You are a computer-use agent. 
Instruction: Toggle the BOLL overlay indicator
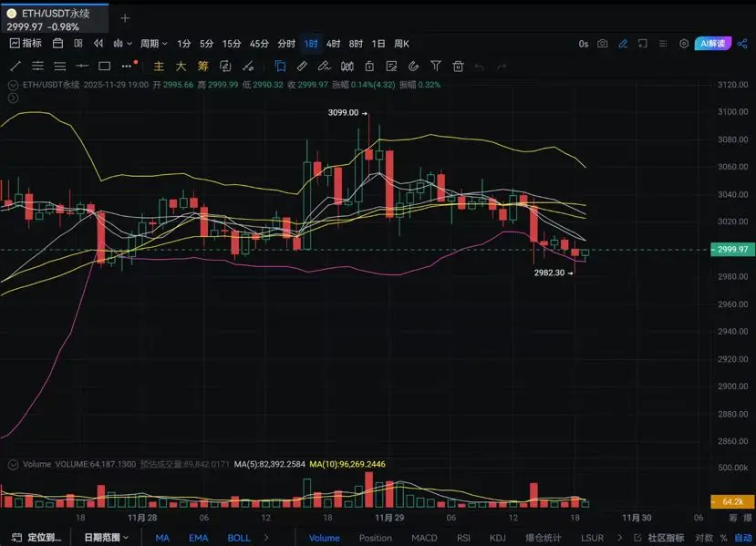(239, 538)
